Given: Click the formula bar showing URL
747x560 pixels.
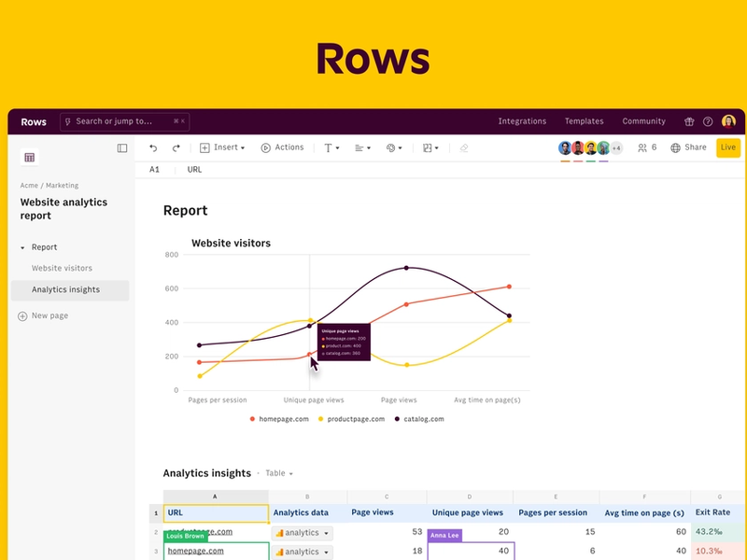Looking at the screenshot, I should [x=194, y=170].
